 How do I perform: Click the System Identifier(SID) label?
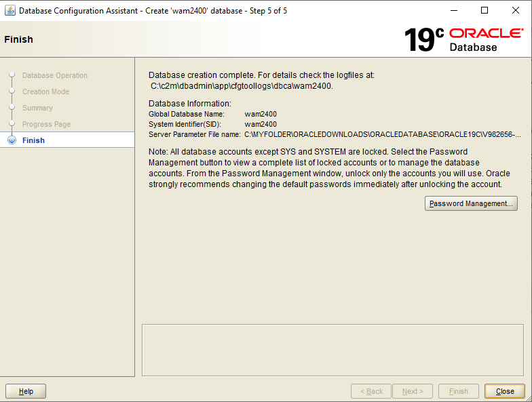click(x=185, y=124)
